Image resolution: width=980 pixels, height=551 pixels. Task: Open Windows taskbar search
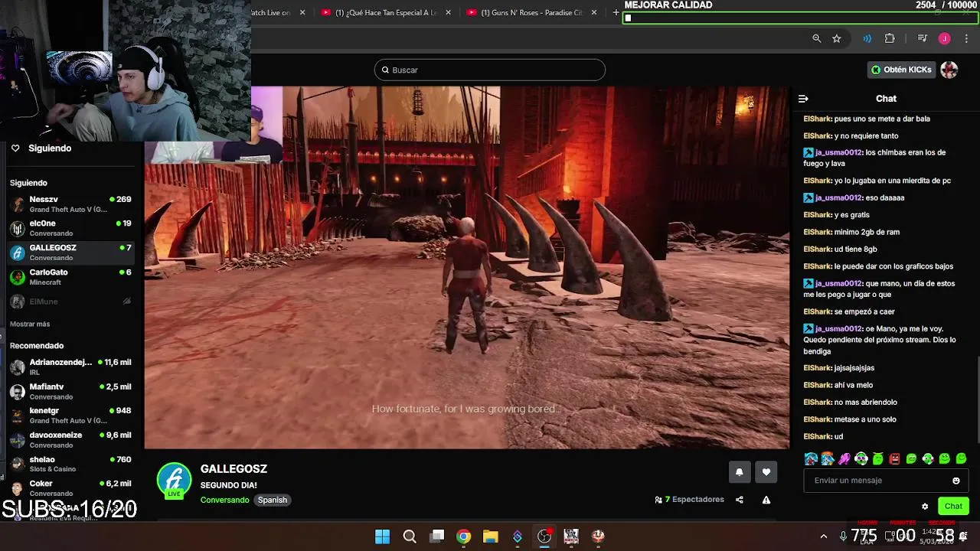pos(410,536)
